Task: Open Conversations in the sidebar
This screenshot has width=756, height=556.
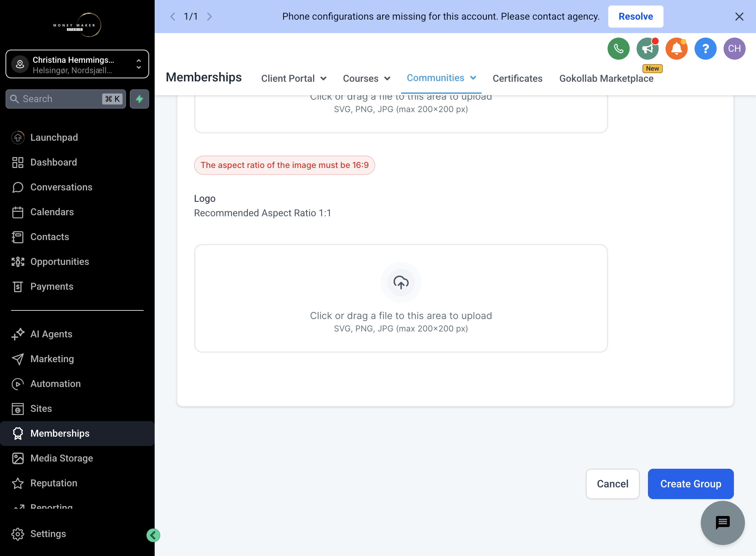Action: point(77,187)
